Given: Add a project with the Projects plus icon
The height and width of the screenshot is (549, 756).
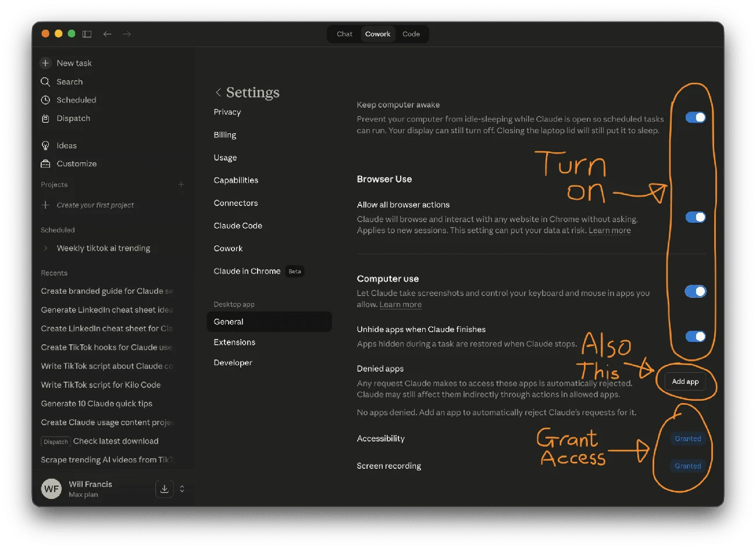Looking at the screenshot, I should (x=181, y=184).
